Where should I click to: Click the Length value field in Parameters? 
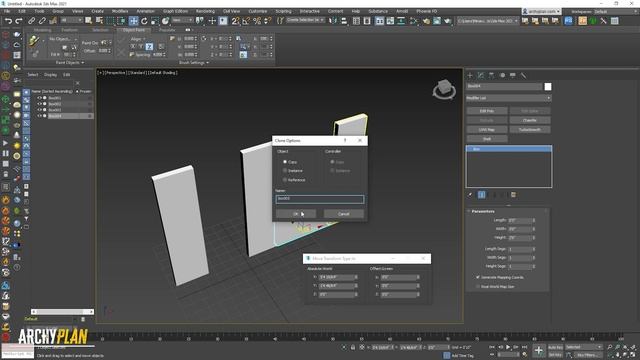(520, 220)
